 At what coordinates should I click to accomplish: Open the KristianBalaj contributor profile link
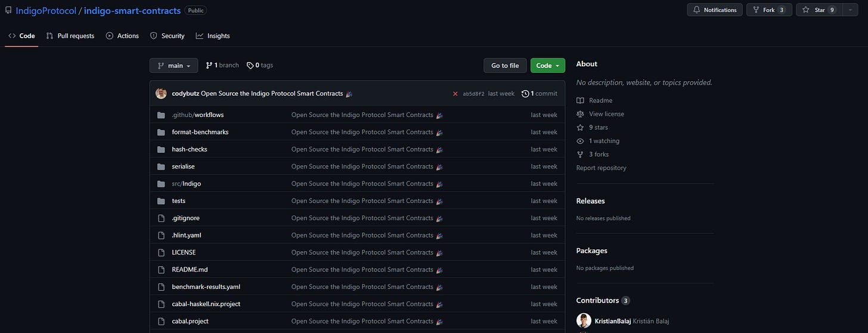[613, 321]
